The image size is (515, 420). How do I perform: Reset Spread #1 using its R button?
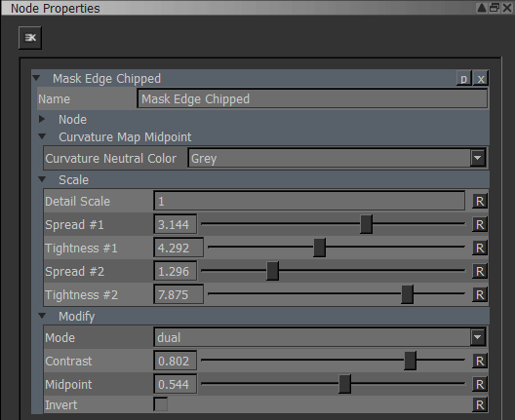480,224
